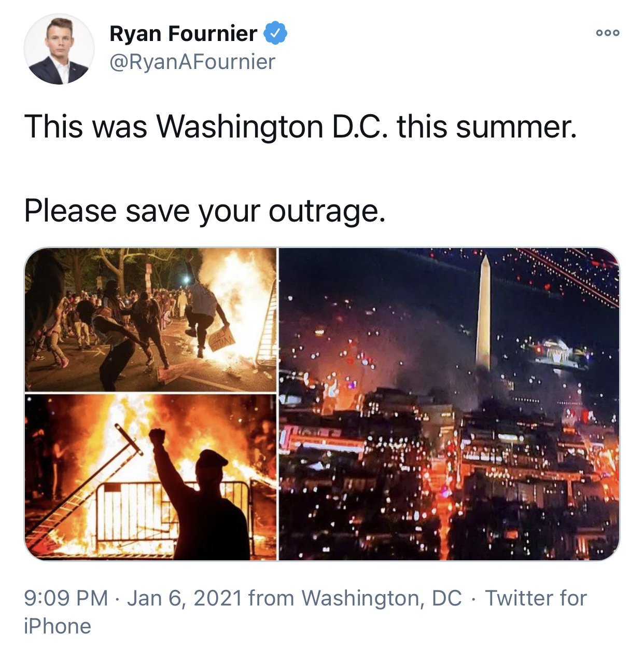Open the three-dot more options menu
This screenshot has width=644, height=661.
[x=608, y=33]
